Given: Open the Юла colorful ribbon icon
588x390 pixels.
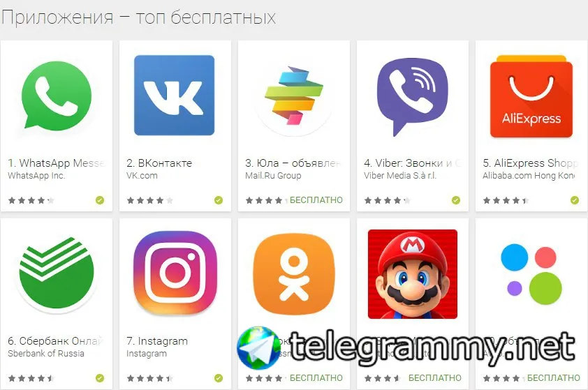Looking at the screenshot, I should tap(293, 95).
